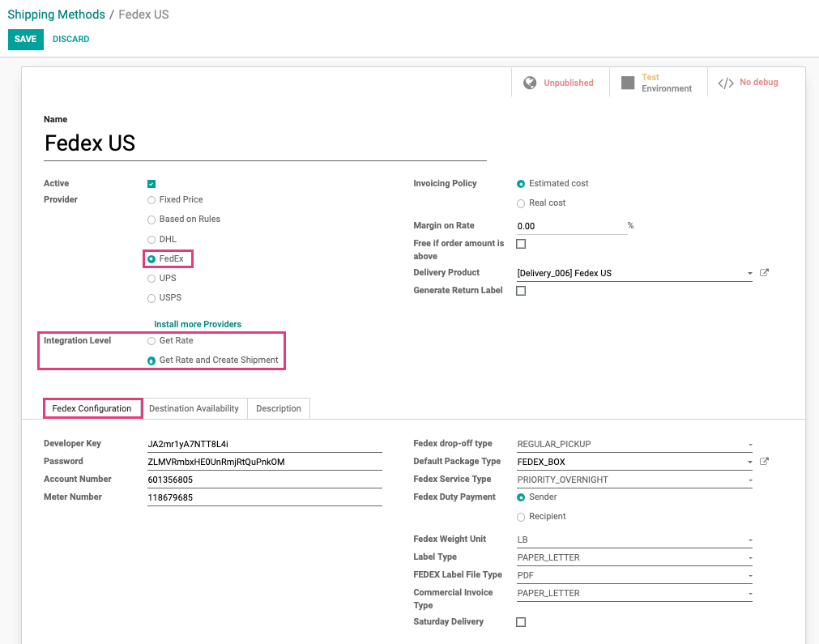
Task: Switch to Destination Availability tab
Action: coord(194,408)
